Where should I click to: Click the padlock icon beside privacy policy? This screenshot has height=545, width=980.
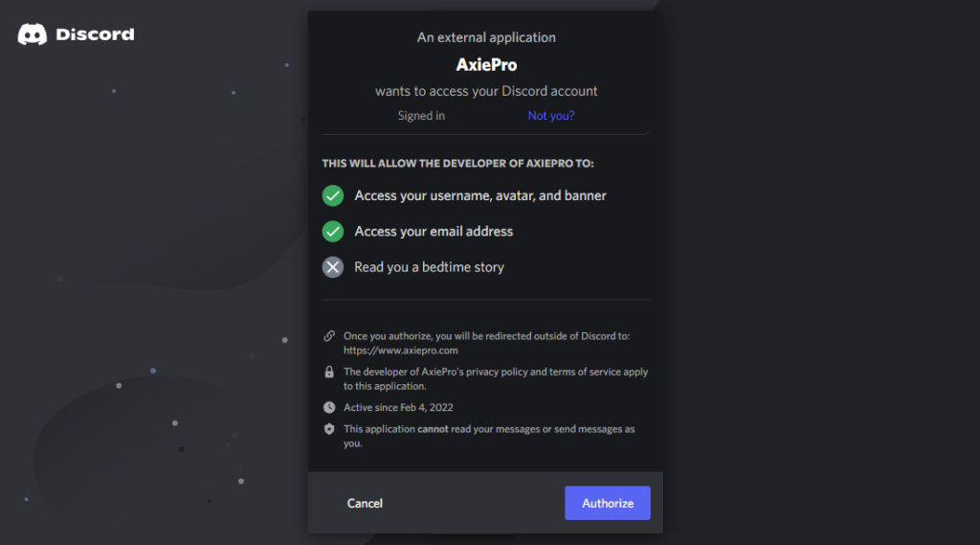coord(329,372)
